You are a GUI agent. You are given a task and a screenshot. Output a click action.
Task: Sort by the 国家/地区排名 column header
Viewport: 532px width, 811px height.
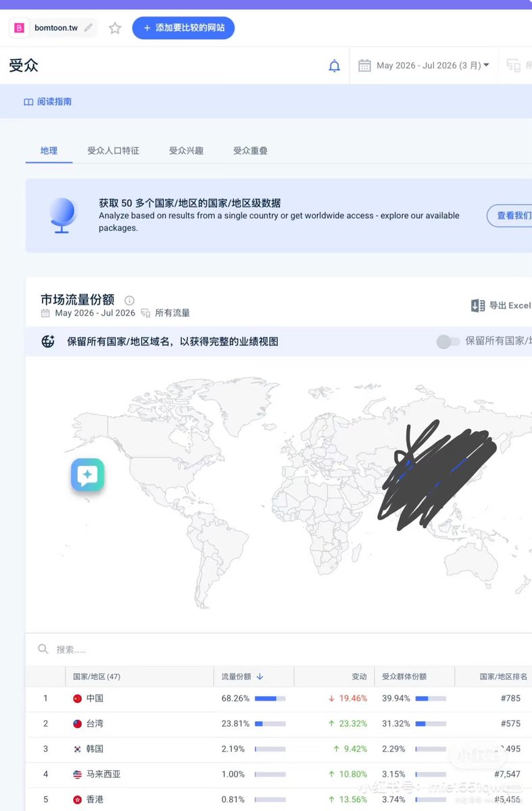click(x=504, y=677)
